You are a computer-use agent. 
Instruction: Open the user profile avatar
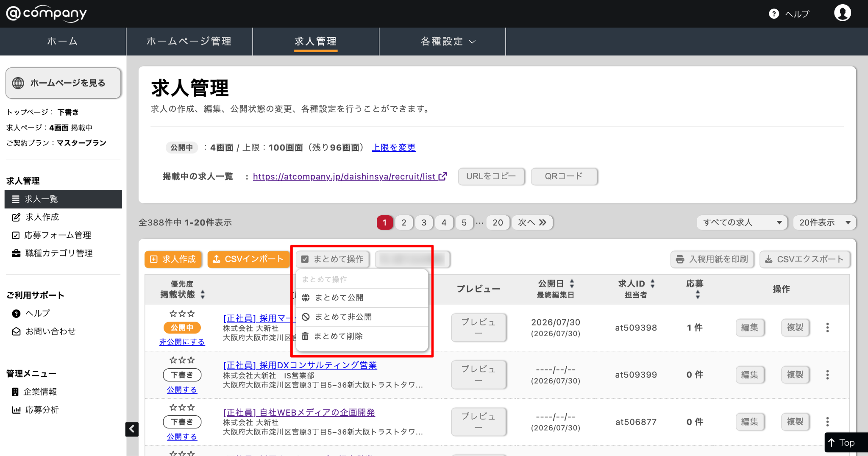point(843,13)
